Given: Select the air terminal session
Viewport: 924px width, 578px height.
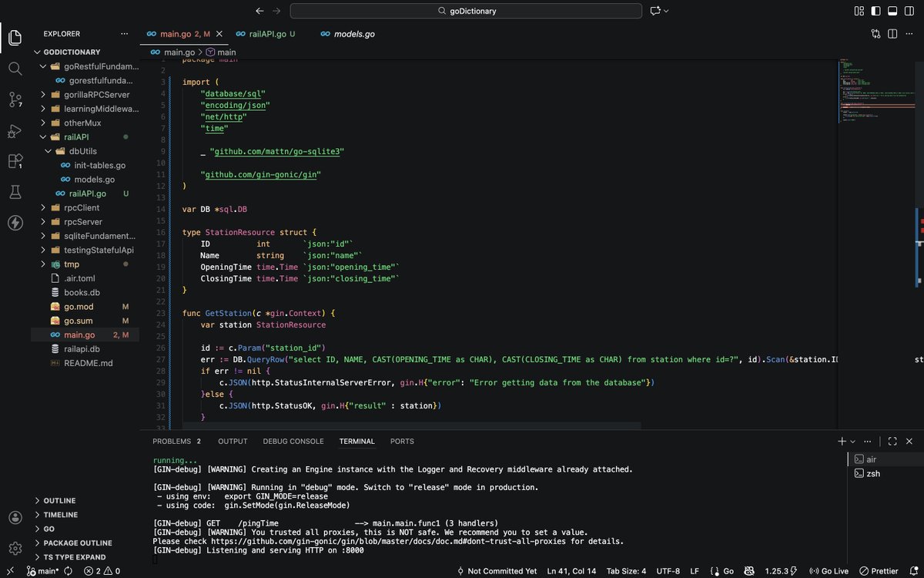Looking at the screenshot, I should [885, 459].
